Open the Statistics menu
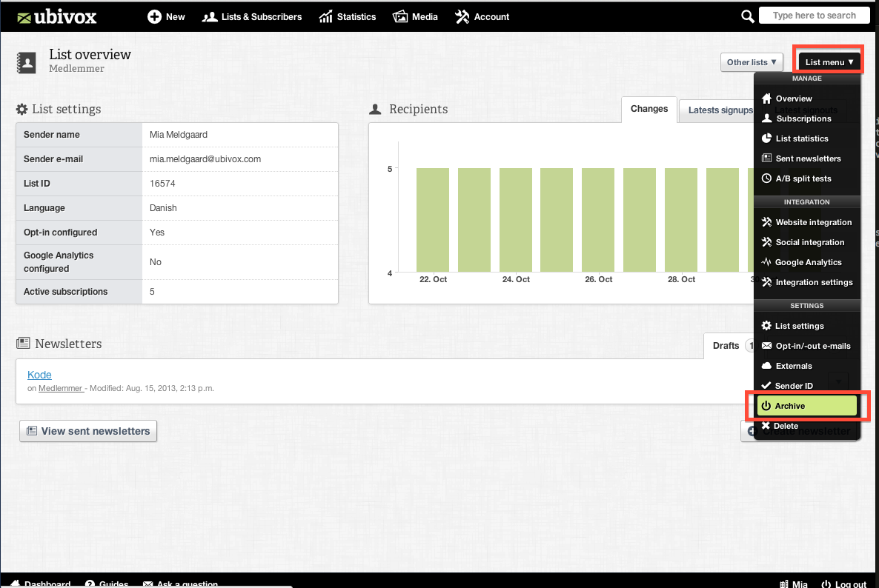879x588 pixels. coord(348,17)
